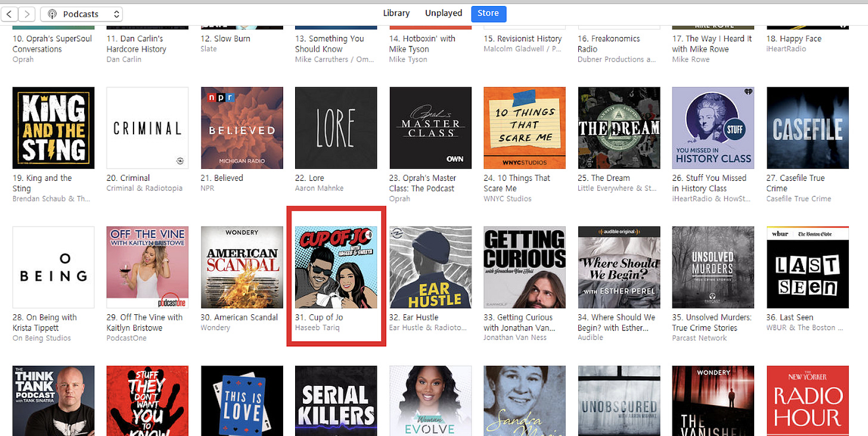Click the Believed NPR podcast artwork

(242, 128)
